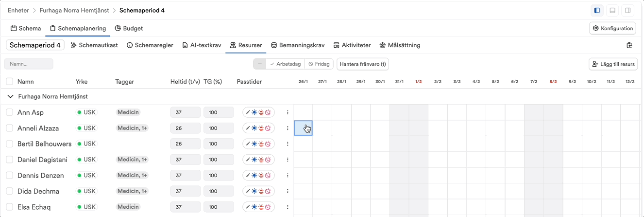Check the box for Ann Asp
Screen dimensions: 644x217
[x=9, y=112]
